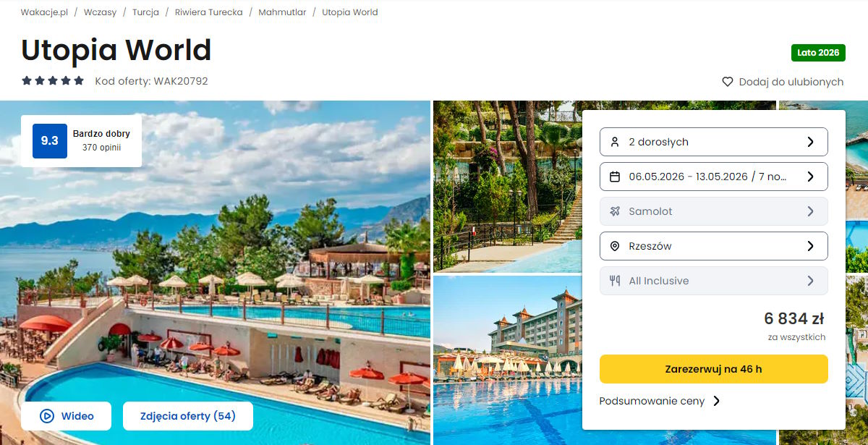868x445 pixels.
Task: Open the 9.3 Bardzo dobry reviews badge
Action: click(81, 141)
